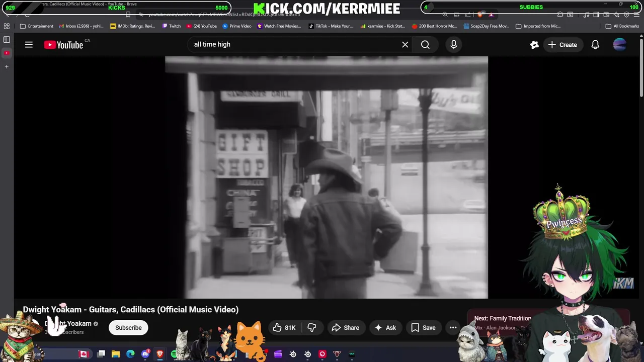This screenshot has height=362, width=644.
Task: Open the Entertainment bookmarks folder
Action: [37, 26]
